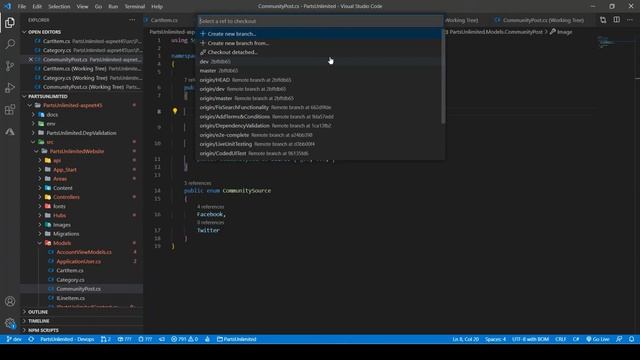
Task: Open the Search view in activity bar
Action: (10, 44)
